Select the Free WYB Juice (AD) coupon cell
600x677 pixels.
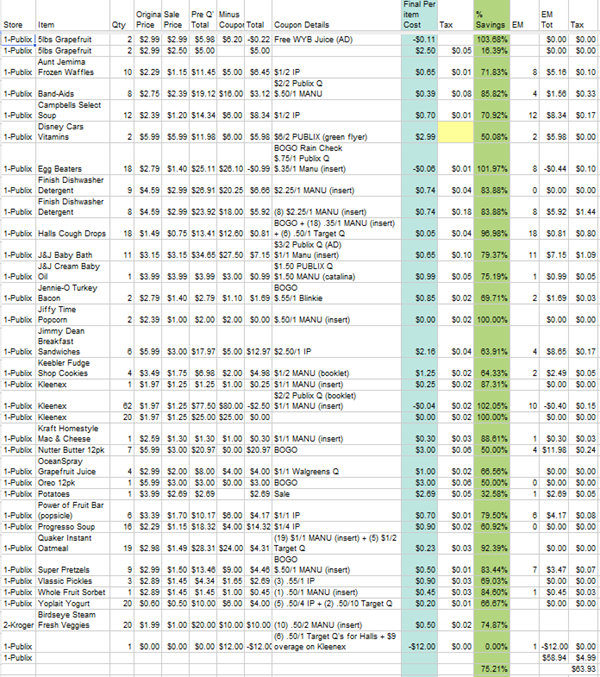(337, 40)
